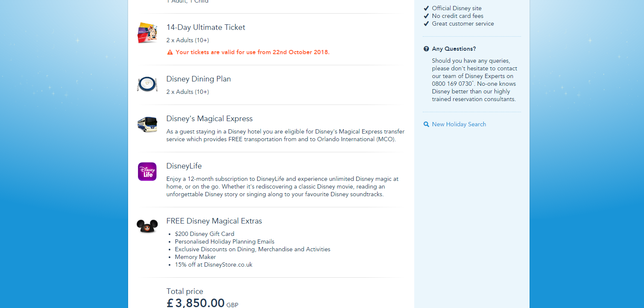This screenshot has height=308, width=644.
Task: Click the 15% off at DisneyStore.co.uk text
Action: (x=214, y=265)
